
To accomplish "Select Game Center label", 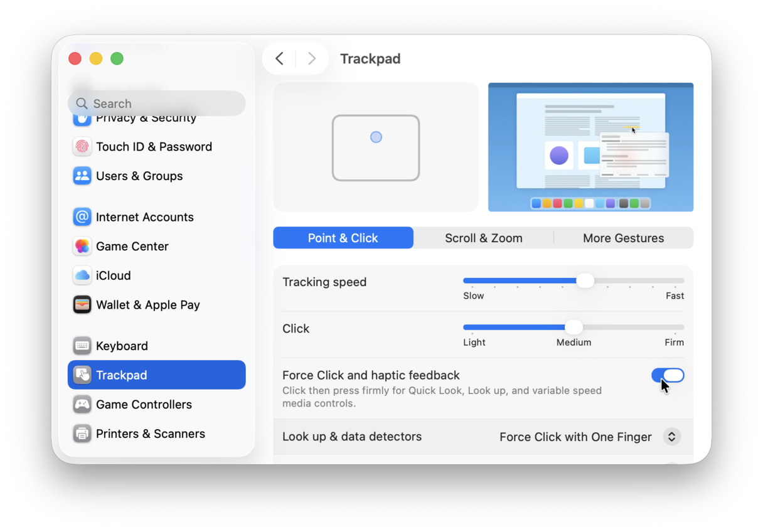I will tap(132, 246).
